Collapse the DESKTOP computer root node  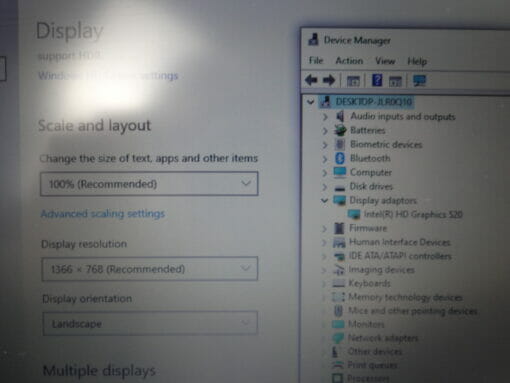coord(311,102)
